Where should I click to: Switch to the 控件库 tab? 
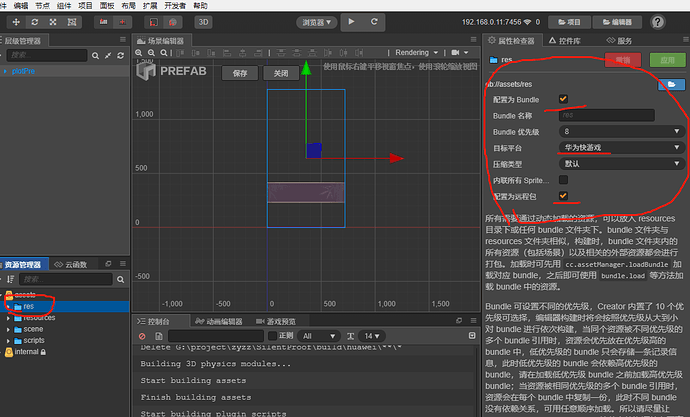click(565, 41)
